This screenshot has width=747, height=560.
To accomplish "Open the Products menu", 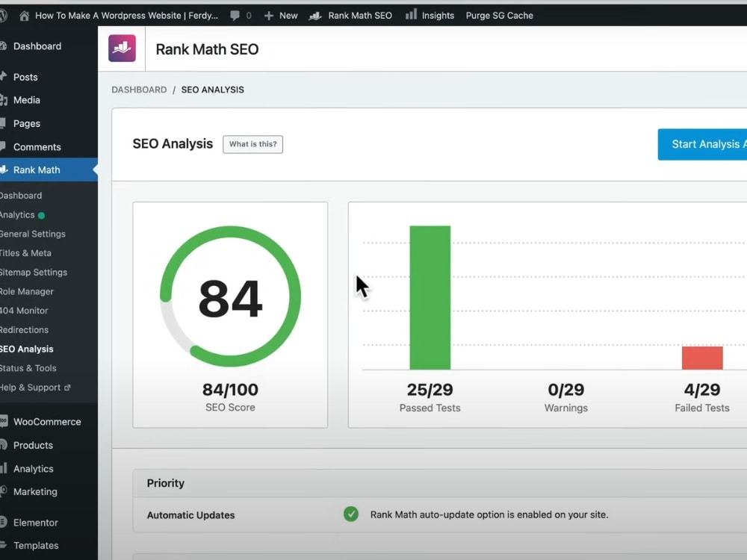I will 33,445.
